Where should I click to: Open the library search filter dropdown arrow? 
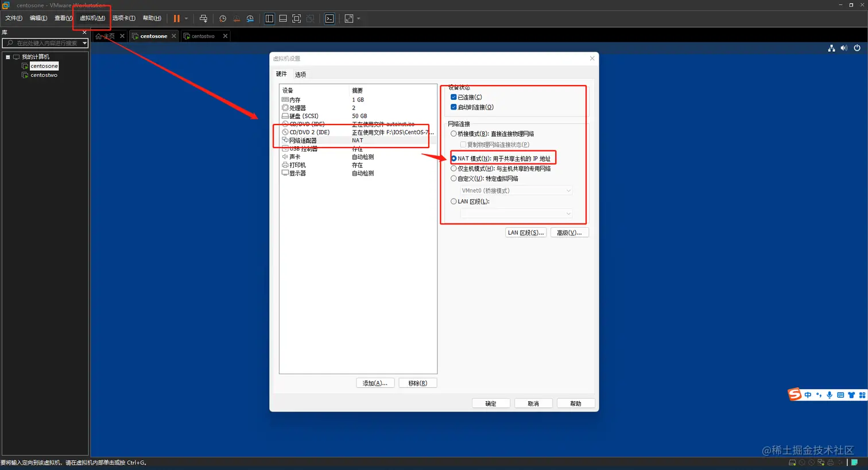[84, 43]
